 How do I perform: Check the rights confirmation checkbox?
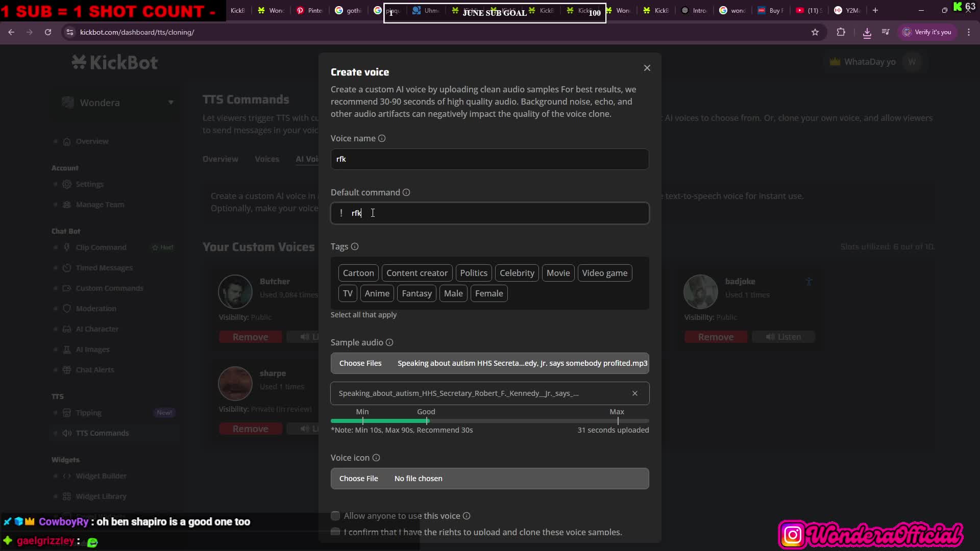335,532
